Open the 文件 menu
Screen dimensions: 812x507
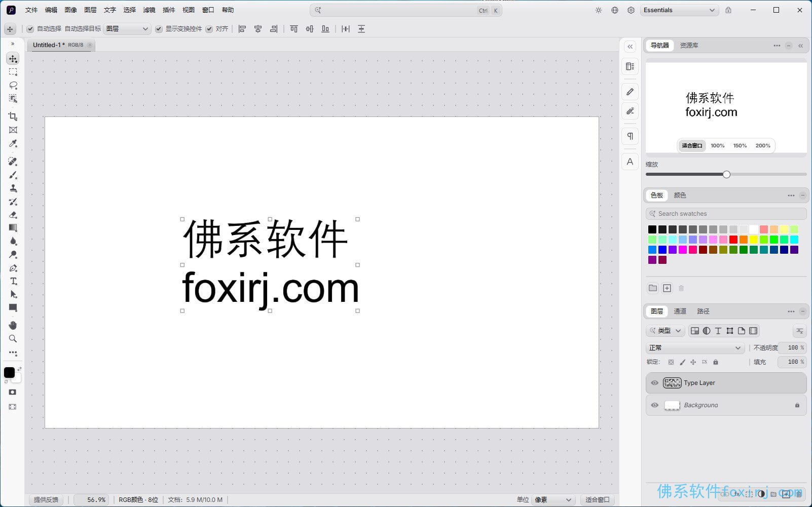[31, 10]
